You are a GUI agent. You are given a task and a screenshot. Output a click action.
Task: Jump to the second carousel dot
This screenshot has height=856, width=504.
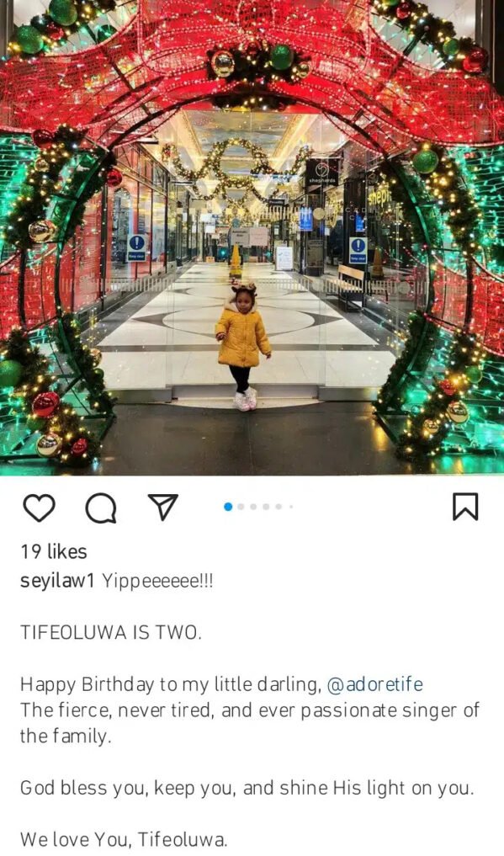[241, 507]
